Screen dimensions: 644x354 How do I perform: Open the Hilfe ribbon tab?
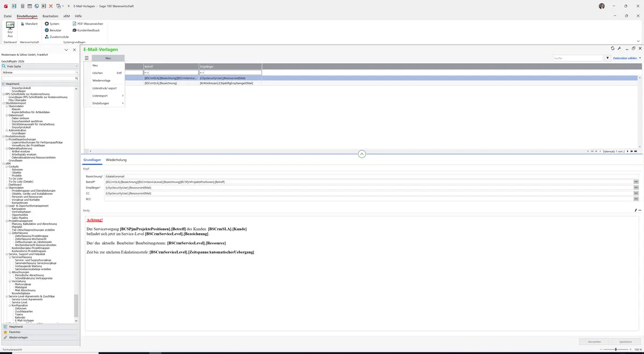tap(78, 16)
